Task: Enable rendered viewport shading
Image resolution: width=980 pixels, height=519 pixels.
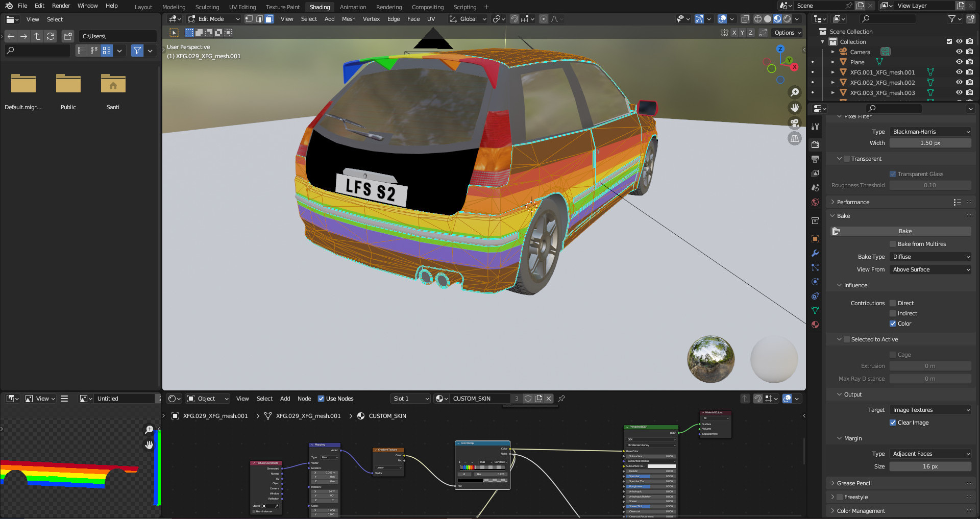Action: pyautogui.click(x=787, y=19)
